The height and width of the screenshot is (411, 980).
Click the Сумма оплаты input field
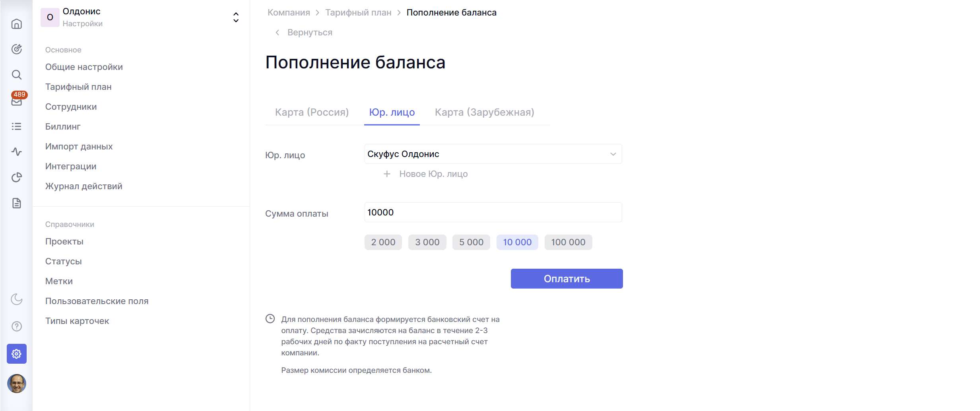pyautogui.click(x=493, y=212)
